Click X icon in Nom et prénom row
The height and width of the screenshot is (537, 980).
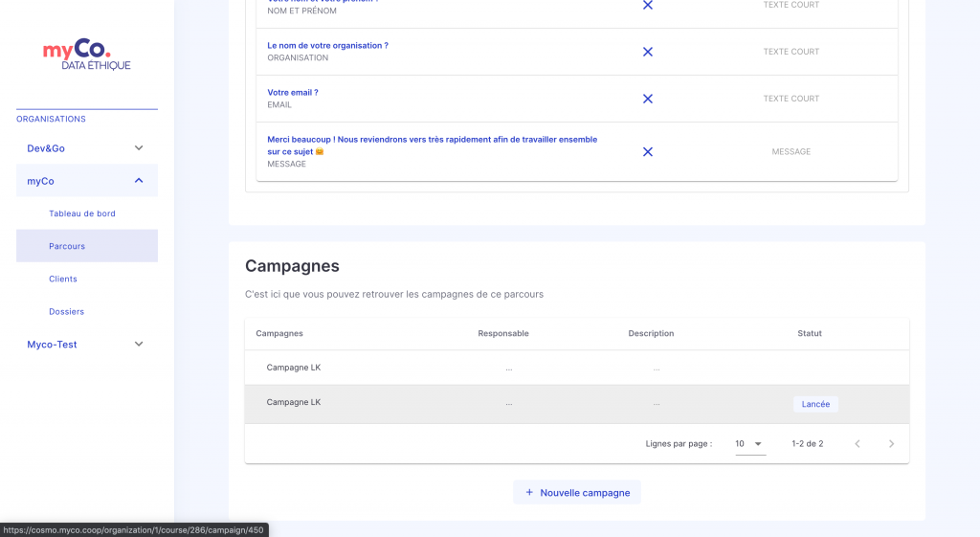click(648, 5)
